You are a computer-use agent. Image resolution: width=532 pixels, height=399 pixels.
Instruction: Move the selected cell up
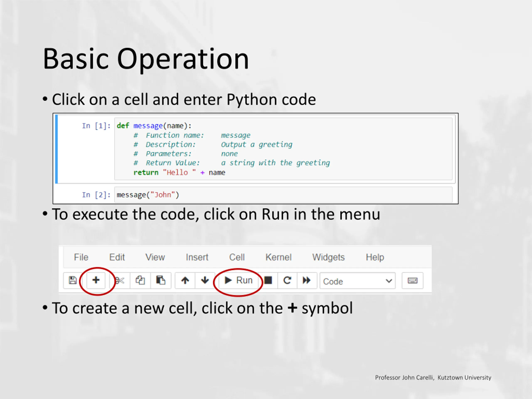185,280
